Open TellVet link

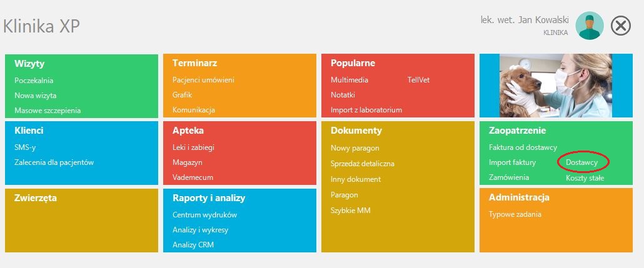(418, 80)
